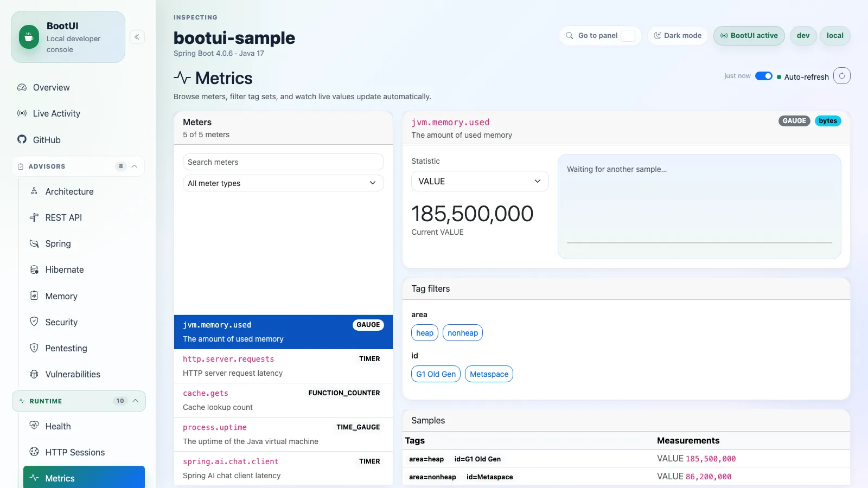
Task: Click the Go to panel button
Action: tap(601, 36)
